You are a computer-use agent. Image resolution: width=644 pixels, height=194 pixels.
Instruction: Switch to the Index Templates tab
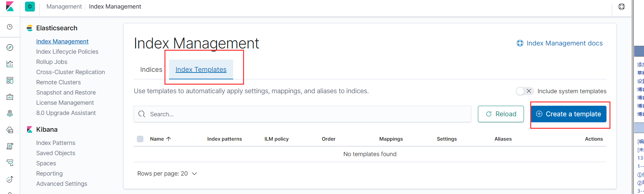(201, 69)
